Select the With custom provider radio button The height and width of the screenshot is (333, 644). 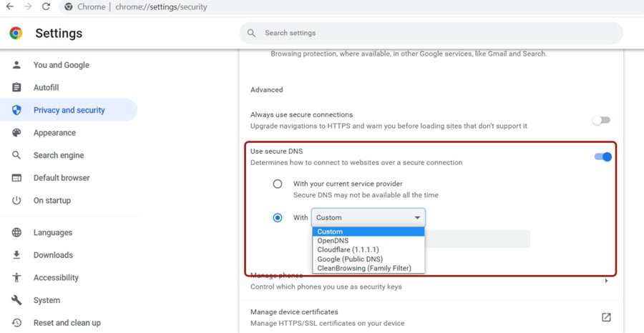coord(278,218)
